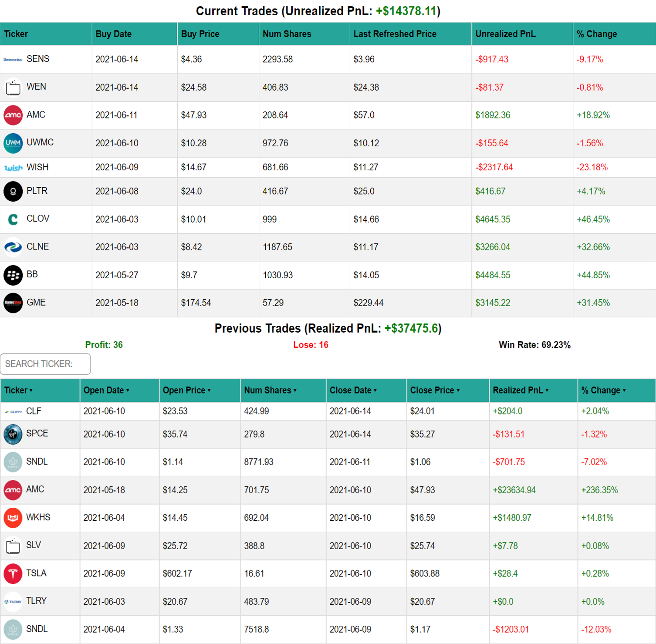Image resolution: width=656 pixels, height=644 pixels.
Task: Select the +$23634.94 realized PnL for AMC
Action: coord(514,490)
